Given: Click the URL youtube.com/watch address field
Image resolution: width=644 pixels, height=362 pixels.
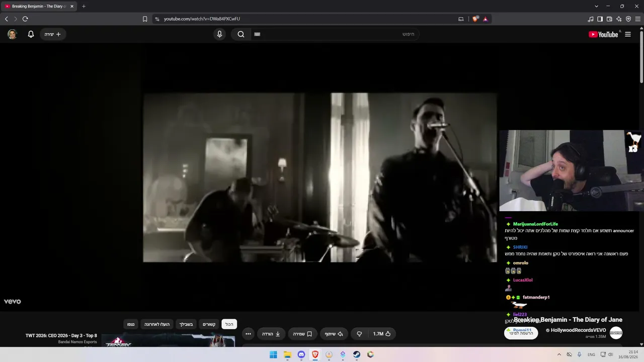Looking at the screenshot, I should (202, 19).
